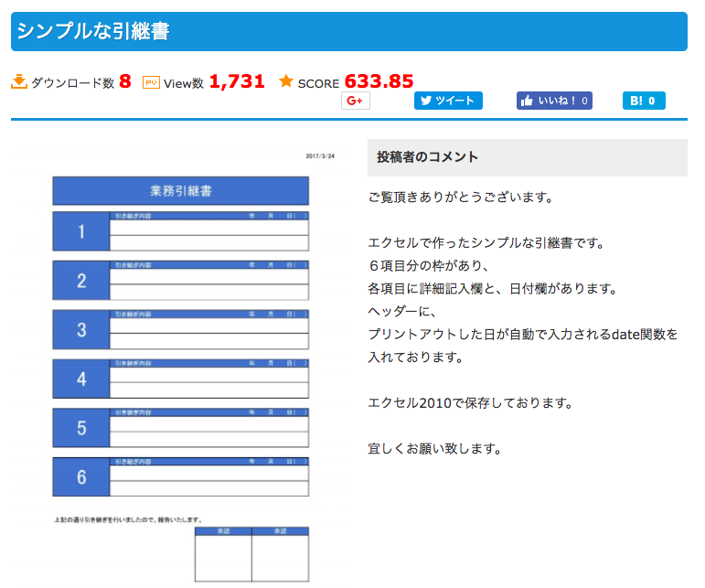Click the orange download arrow icon

click(19, 82)
